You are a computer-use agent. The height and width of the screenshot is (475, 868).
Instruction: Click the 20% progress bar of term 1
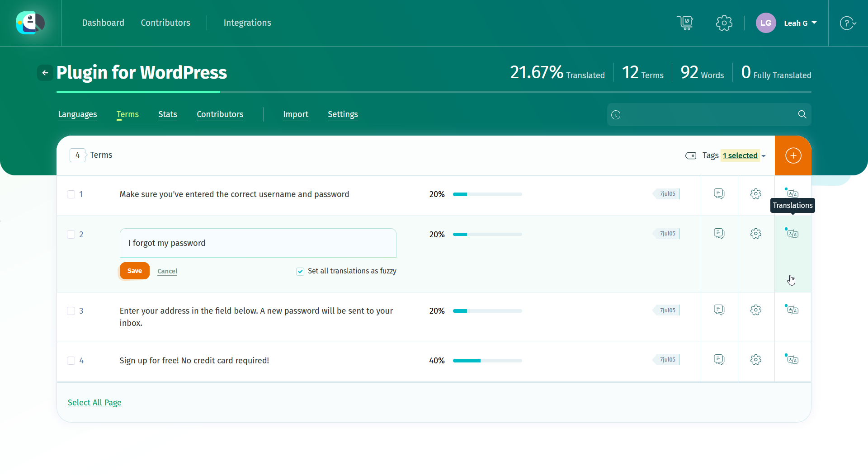click(x=487, y=194)
